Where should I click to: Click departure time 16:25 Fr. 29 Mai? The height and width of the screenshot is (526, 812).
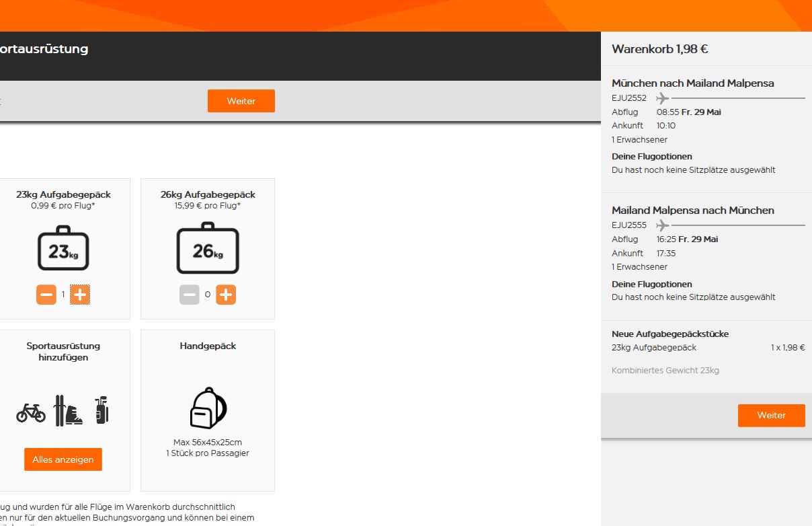point(688,239)
